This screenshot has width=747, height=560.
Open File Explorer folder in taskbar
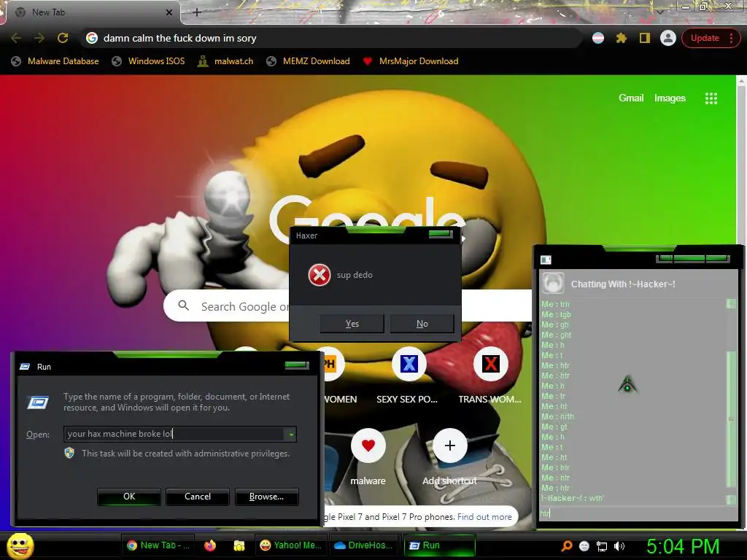point(239,545)
